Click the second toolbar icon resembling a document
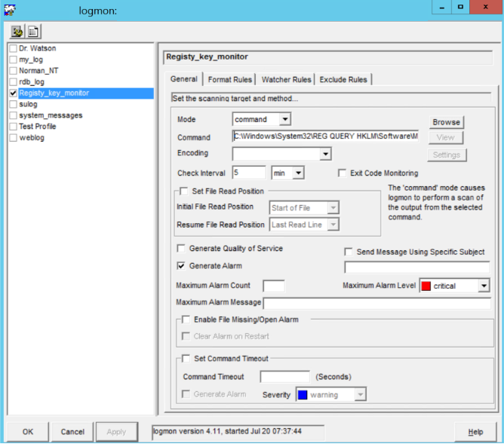 (34, 32)
